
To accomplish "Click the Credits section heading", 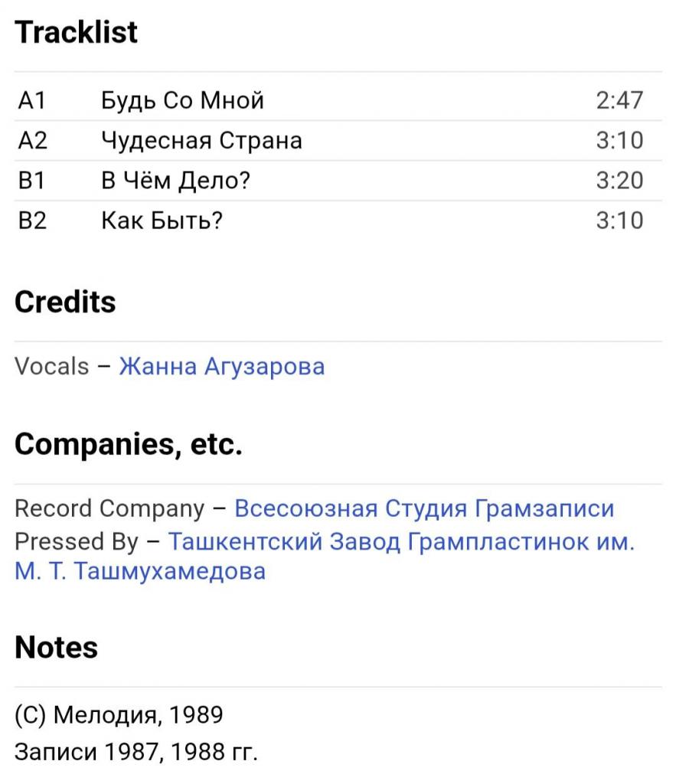I will click(x=65, y=302).
